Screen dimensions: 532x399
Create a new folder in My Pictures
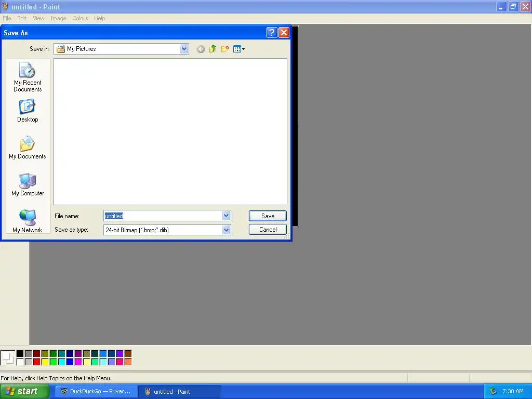tap(225, 49)
